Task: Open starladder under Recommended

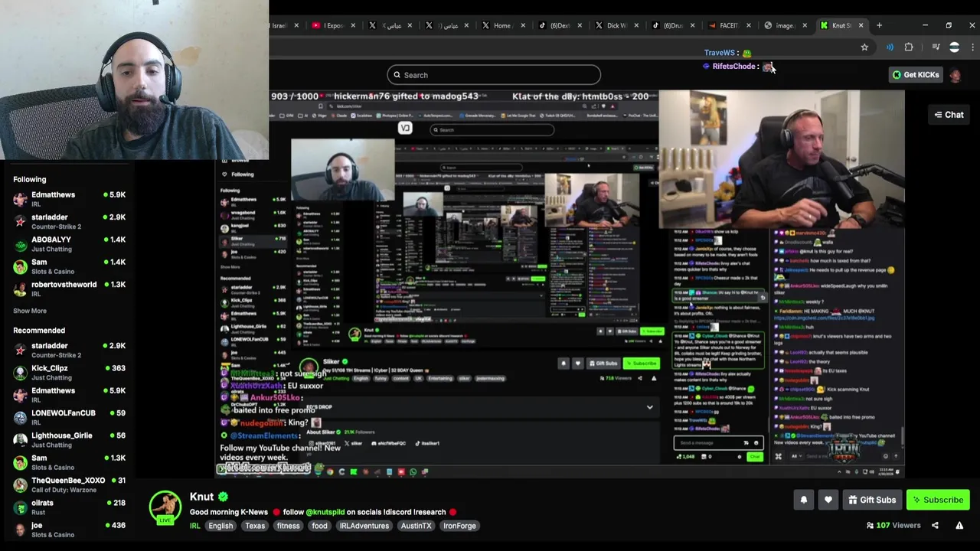Action: click(x=69, y=350)
